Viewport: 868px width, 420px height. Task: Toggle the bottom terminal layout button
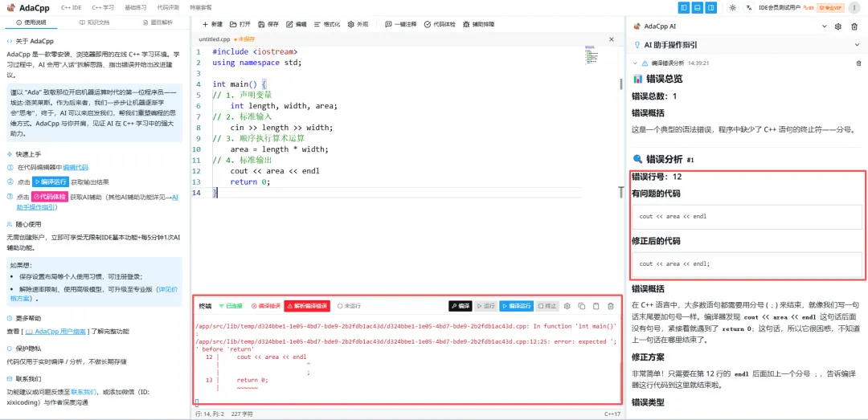point(698,8)
